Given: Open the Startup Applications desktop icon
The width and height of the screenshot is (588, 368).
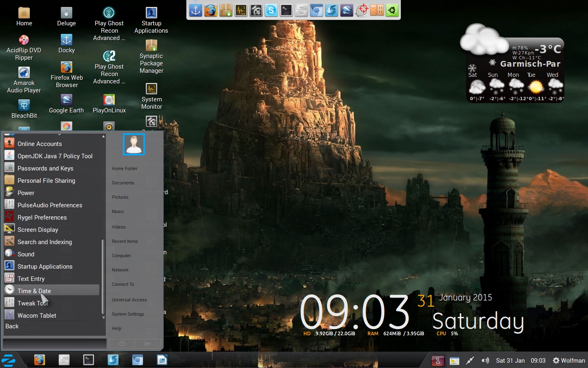Looking at the screenshot, I should pos(151,20).
